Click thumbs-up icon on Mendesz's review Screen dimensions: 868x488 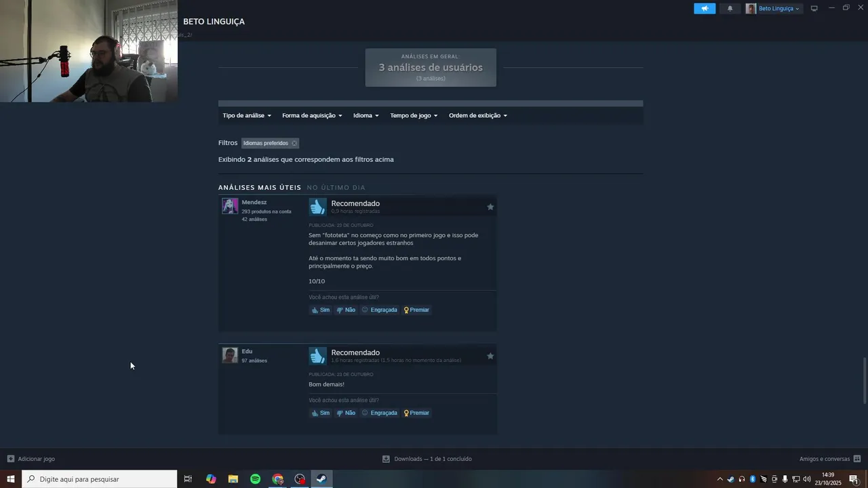coord(317,207)
